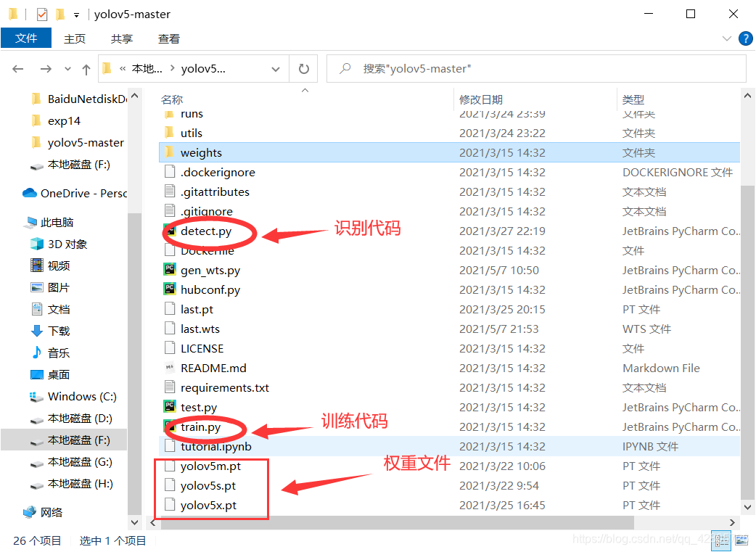Open the 视频 library folder

(51, 265)
